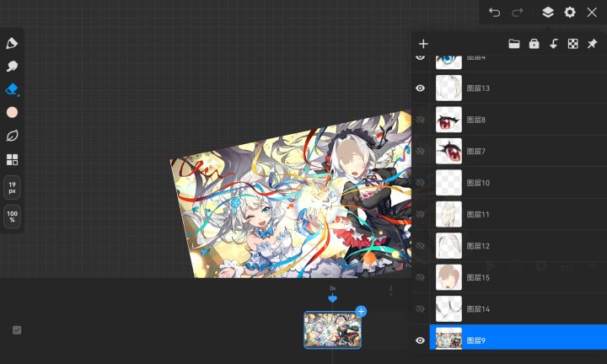This screenshot has width=607, height=364.
Task: Hide layer 图层9 via eye icon
Action: [420, 340]
